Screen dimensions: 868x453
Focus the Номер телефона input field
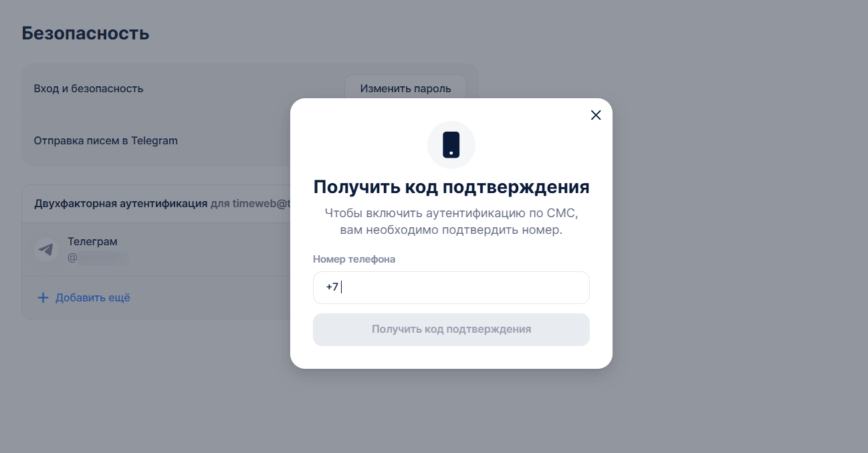click(461, 287)
